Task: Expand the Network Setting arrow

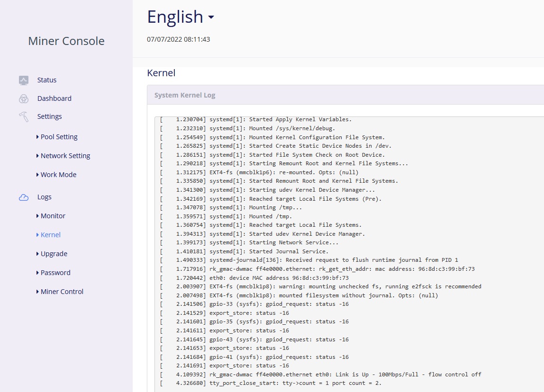Action: (37, 156)
